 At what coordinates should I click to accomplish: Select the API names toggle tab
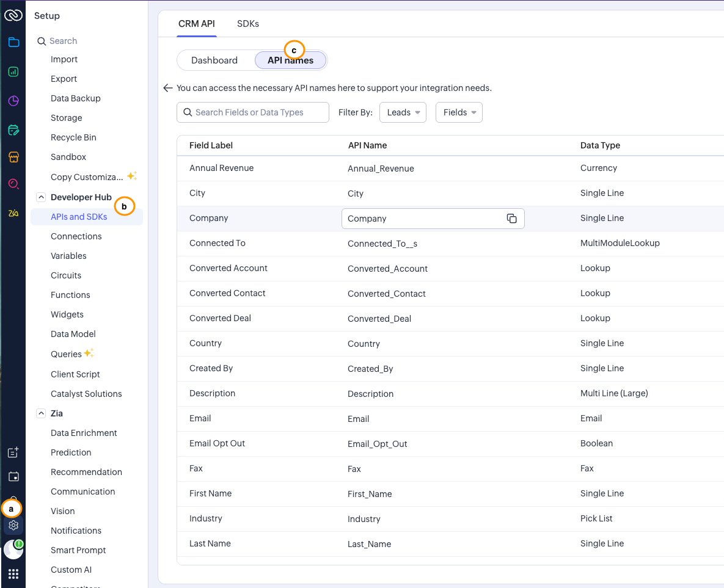tap(290, 60)
